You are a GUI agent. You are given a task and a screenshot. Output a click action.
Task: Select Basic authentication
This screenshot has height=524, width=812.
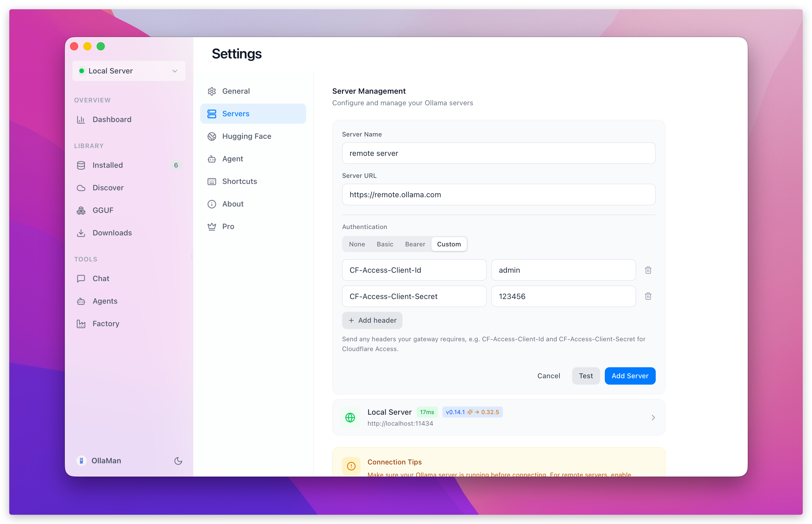(385, 244)
